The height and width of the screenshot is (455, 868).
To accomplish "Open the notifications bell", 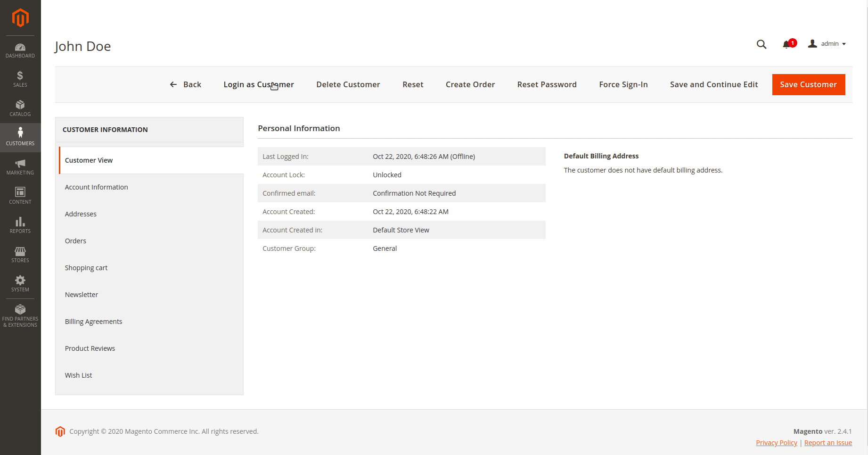I will pos(786,44).
